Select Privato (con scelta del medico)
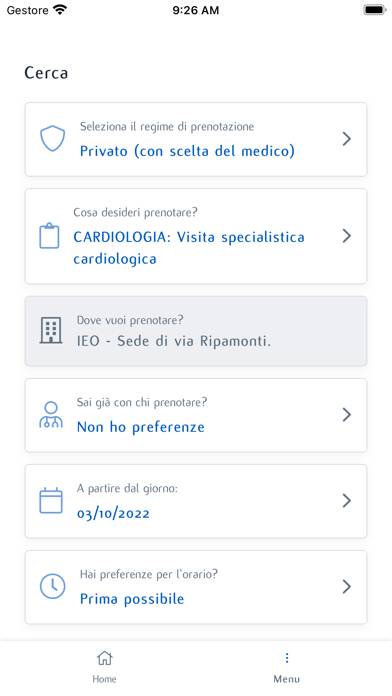The height and width of the screenshot is (696, 392). coord(187,151)
